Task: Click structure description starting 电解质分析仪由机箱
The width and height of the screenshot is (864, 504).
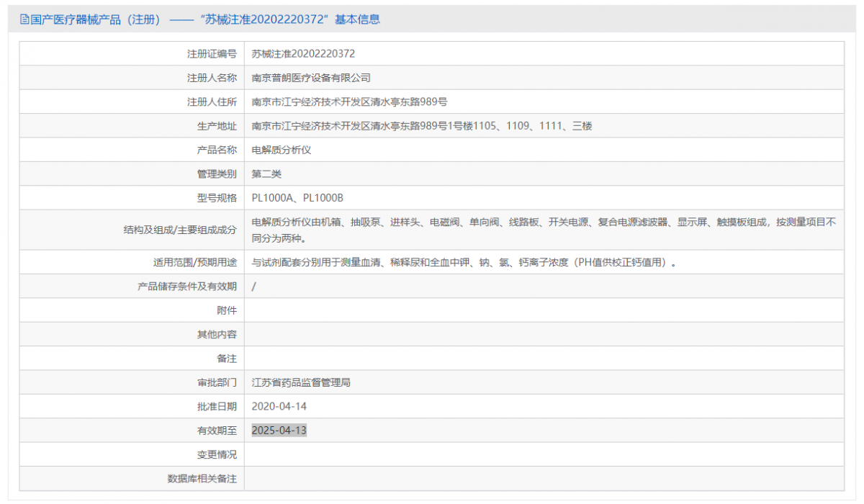Action: (544, 230)
